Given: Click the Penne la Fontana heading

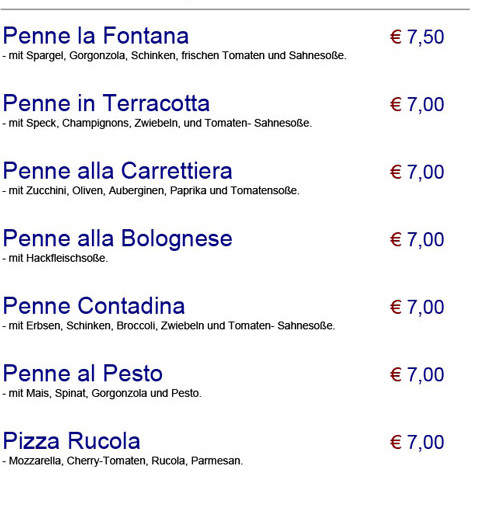Looking at the screenshot, I should (96, 36).
